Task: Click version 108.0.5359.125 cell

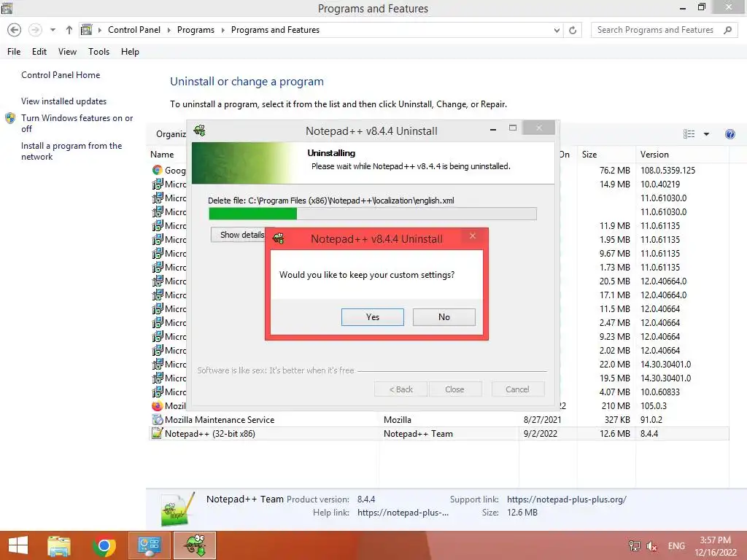Action: pyautogui.click(x=667, y=170)
